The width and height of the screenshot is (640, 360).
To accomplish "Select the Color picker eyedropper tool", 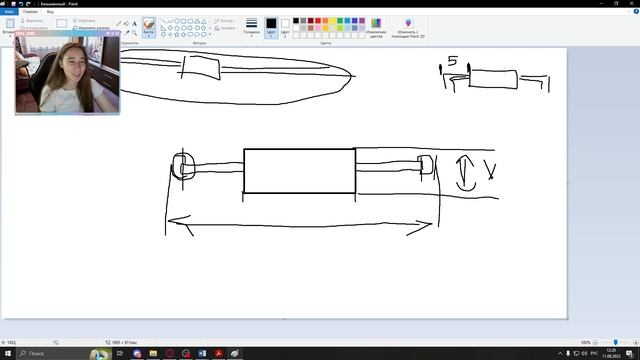I will point(127,32).
